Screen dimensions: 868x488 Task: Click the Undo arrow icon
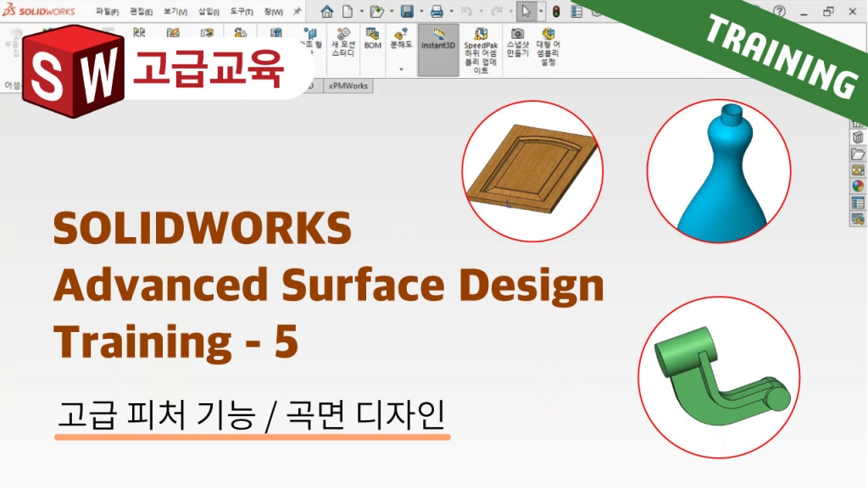[x=466, y=11]
